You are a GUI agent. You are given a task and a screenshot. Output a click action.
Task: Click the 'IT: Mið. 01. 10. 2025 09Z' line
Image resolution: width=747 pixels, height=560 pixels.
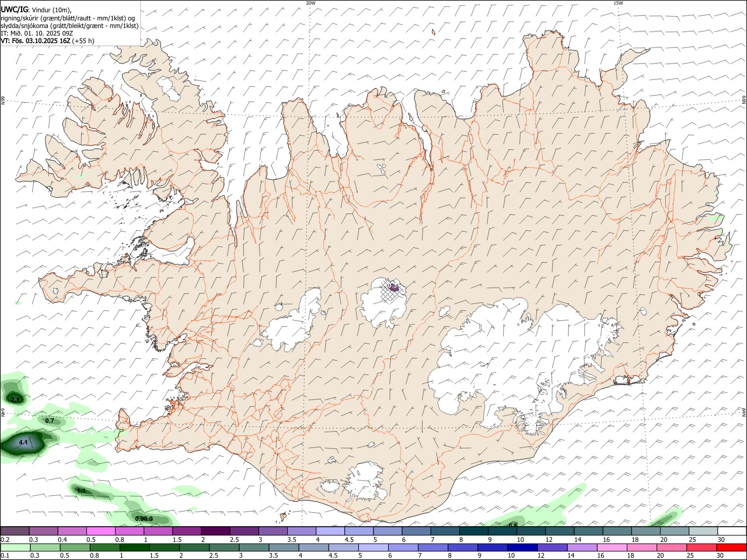37,33
